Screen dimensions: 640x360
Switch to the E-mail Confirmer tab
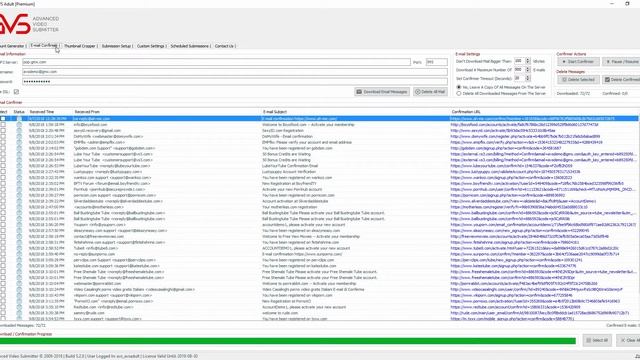coord(44,46)
